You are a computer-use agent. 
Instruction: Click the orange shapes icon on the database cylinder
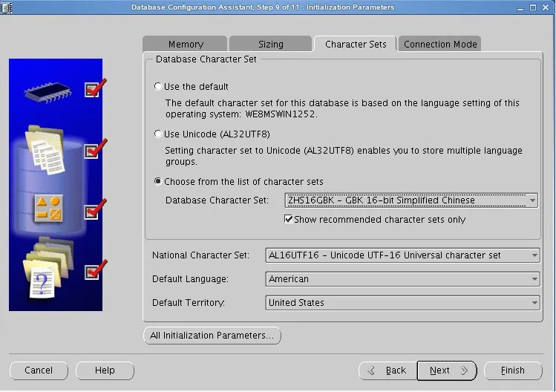[x=49, y=208]
